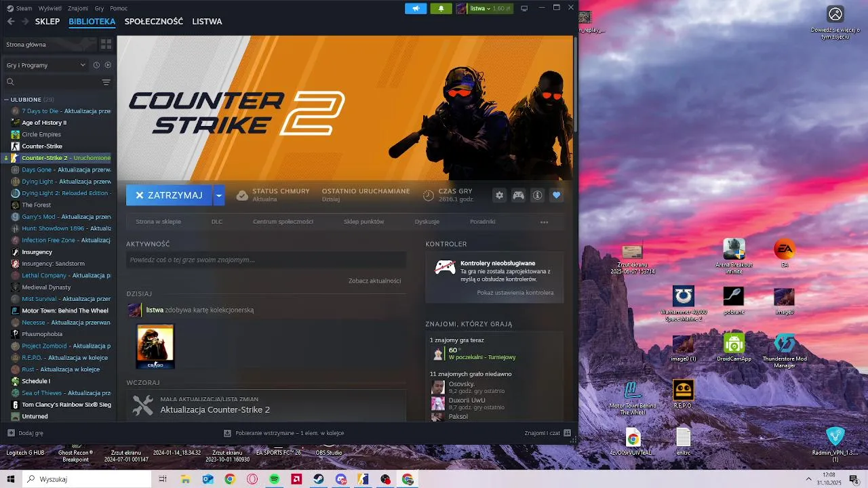Click the cloud status icon
868x488 pixels.
[242, 195]
